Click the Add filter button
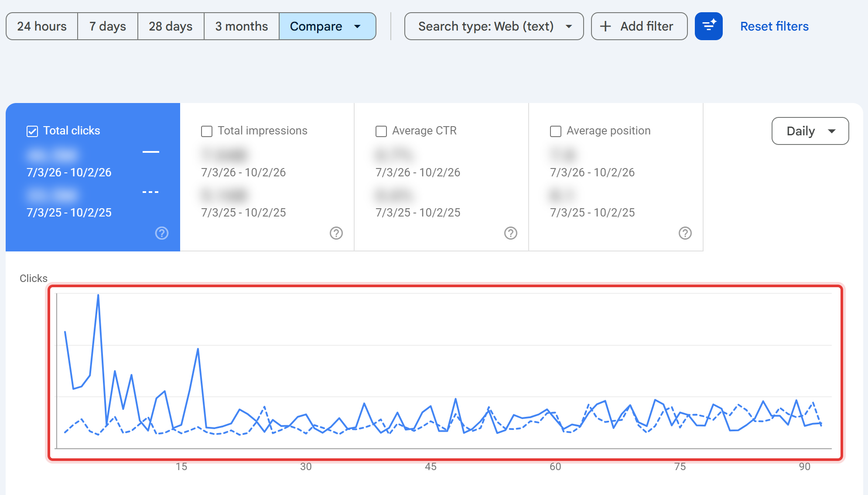 (x=639, y=26)
